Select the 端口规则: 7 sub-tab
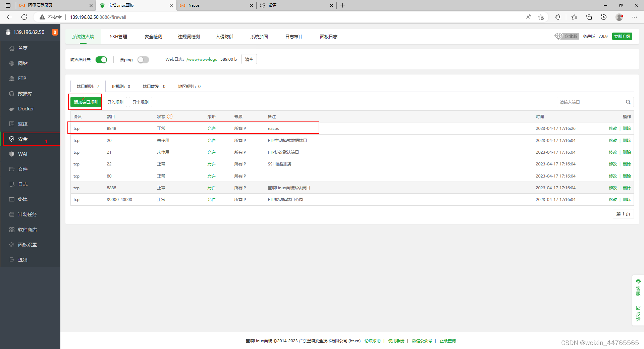644x349 pixels. tap(88, 86)
